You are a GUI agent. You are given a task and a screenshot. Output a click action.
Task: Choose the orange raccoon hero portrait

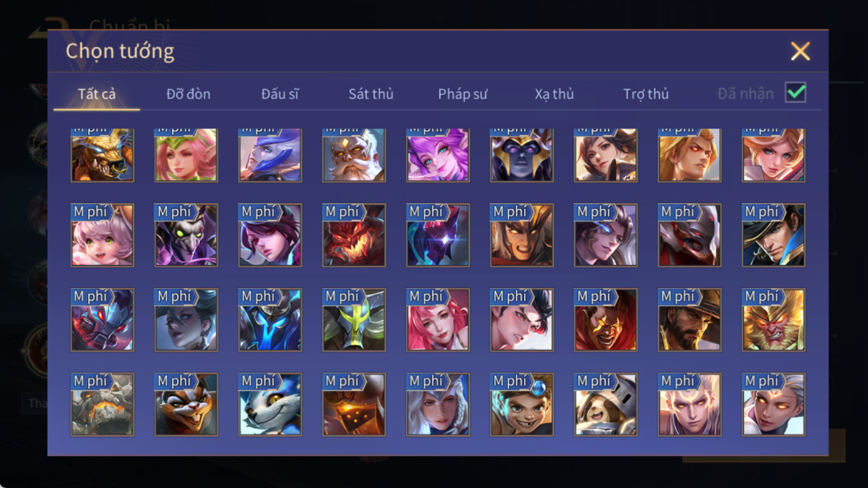pos(186,404)
